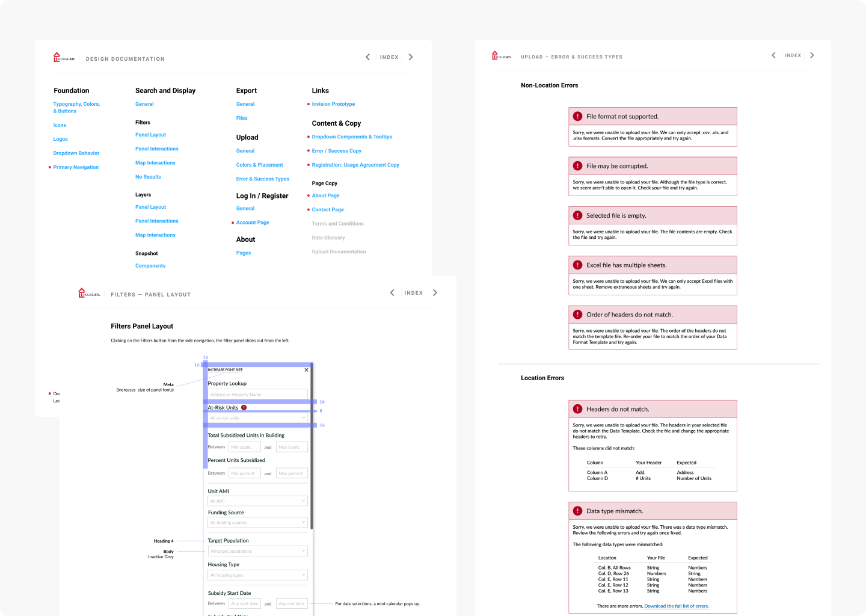
Task: Close the filter panel with X icon
Action: (x=306, y=370)
